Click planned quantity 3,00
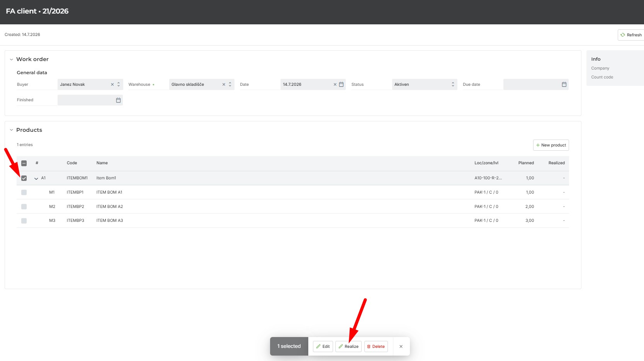 click(530, 221)
